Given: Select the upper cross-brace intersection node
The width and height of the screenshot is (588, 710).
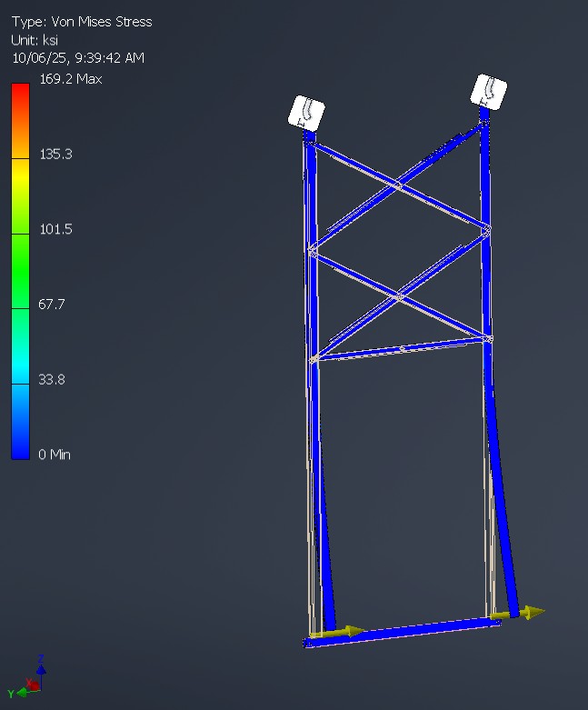Looking at the screenshot, I should [398, 185].
